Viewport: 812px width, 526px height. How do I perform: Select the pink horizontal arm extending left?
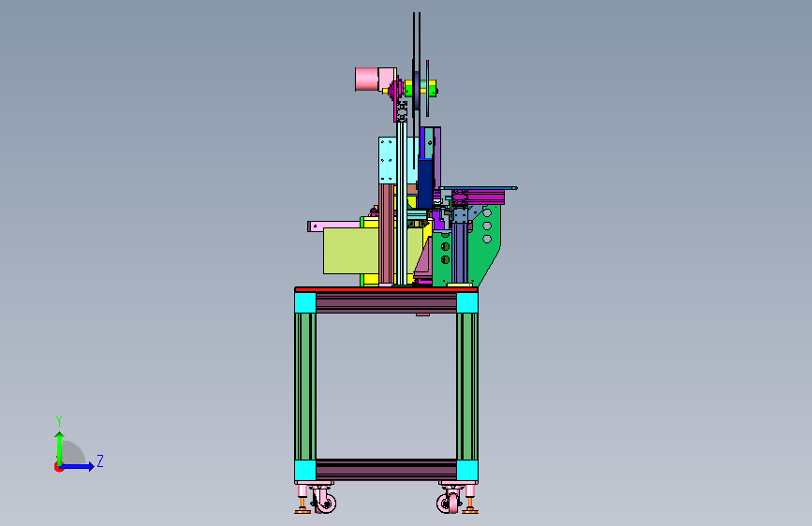pyautogui.click(x=334, y=226)
